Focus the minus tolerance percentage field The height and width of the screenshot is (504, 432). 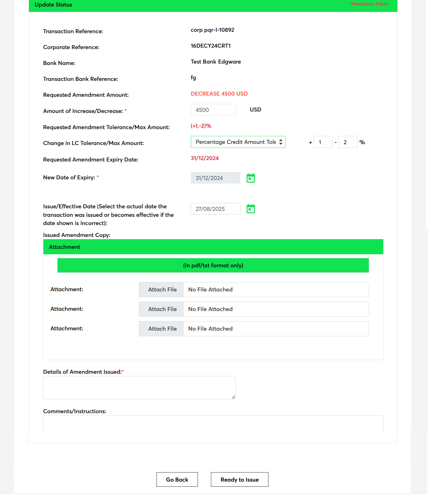pyautogui.click(x=348, y=142)
